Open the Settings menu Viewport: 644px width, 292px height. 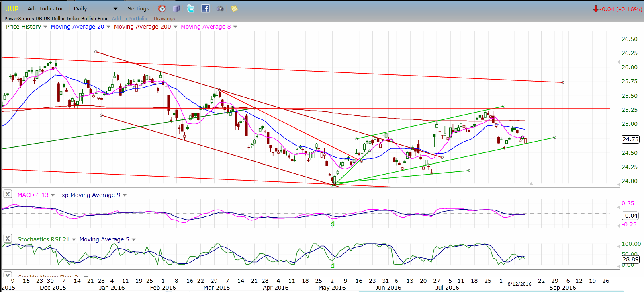(138, 9)
